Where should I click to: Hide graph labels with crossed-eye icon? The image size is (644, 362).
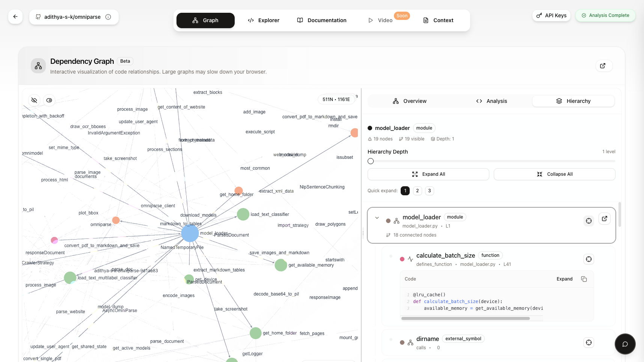pos(34,100)
